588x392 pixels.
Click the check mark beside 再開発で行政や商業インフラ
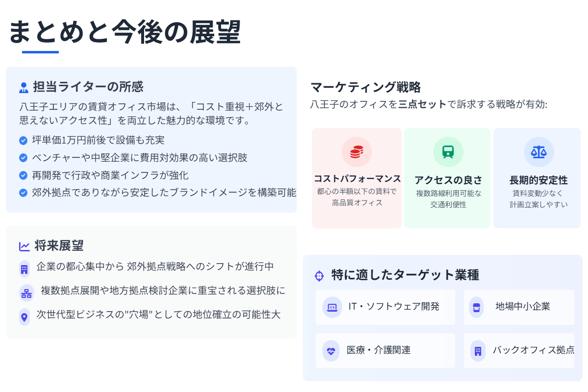coord(23,175)
